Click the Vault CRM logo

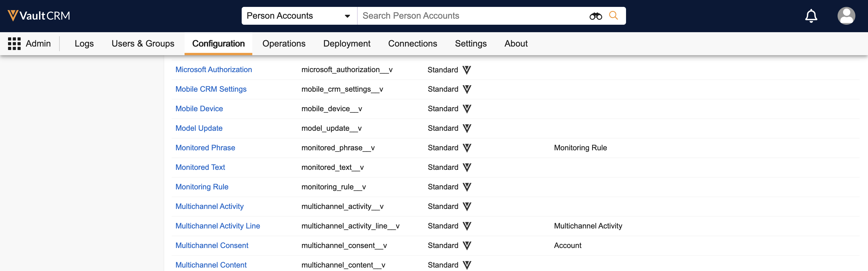(x=39, y=16)
